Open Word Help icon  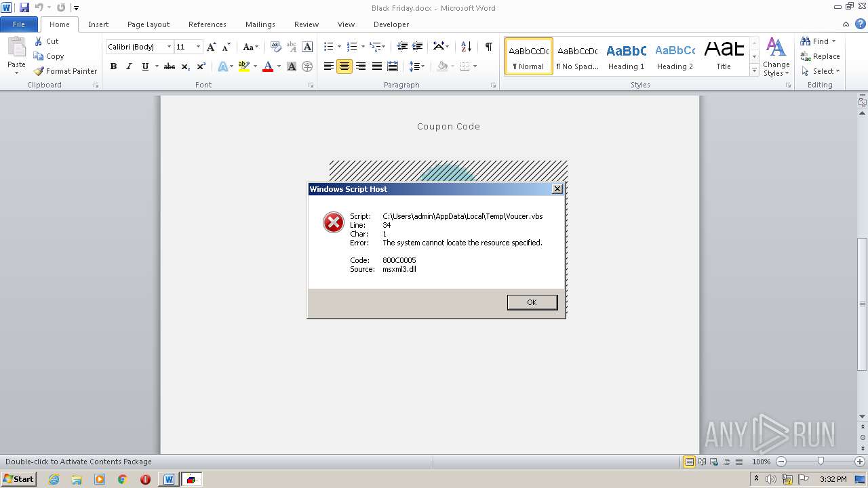coord(860,24)
